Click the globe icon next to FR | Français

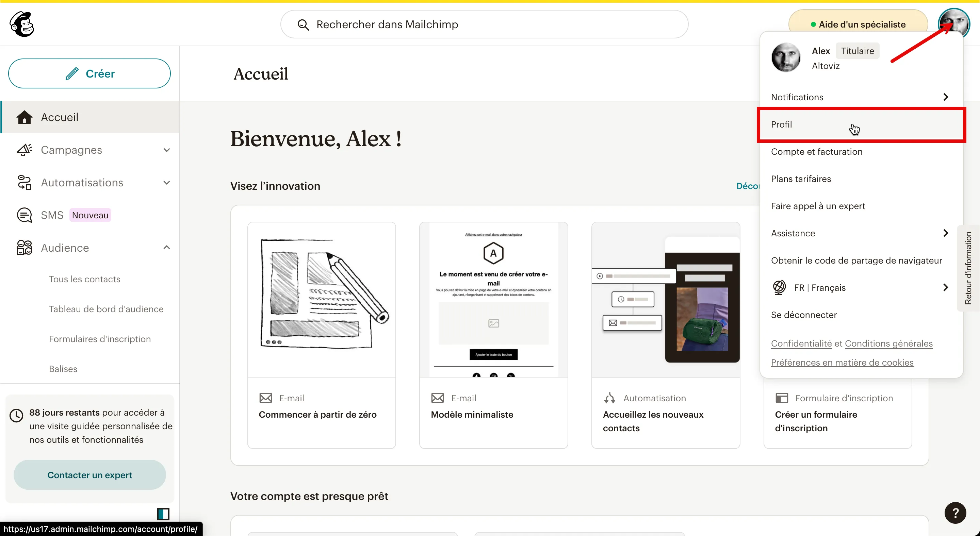pyautogui.click(x=779, y=287)
